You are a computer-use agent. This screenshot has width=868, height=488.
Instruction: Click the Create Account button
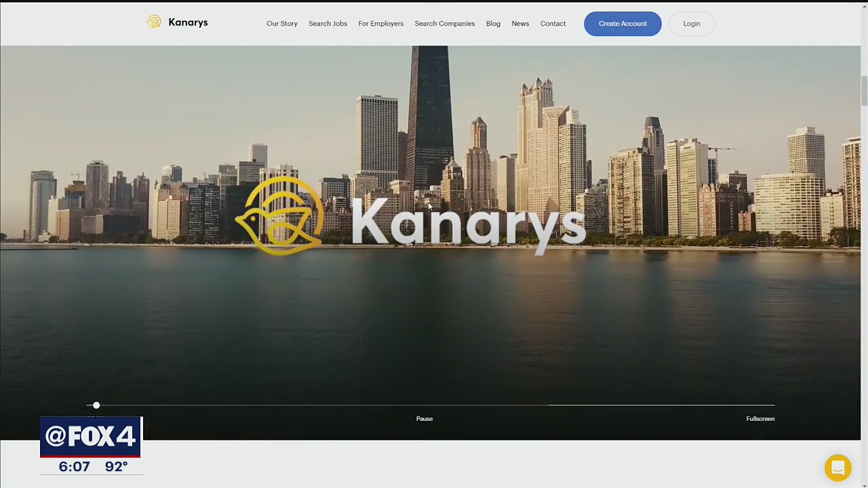coord(623,24)
